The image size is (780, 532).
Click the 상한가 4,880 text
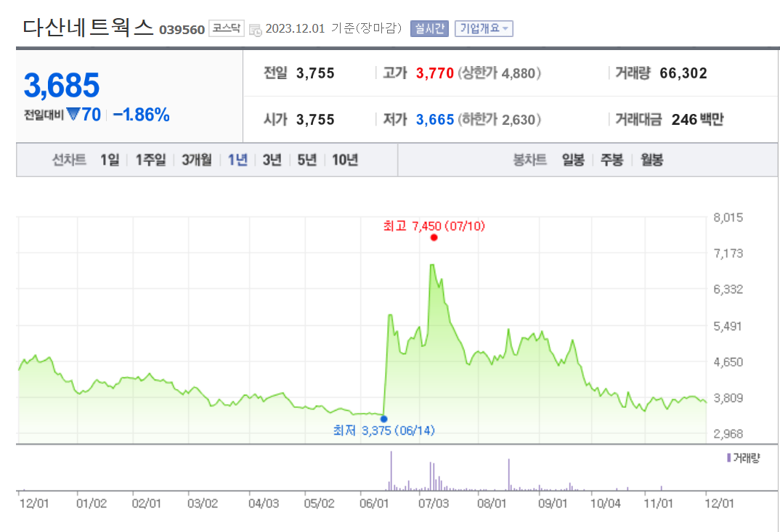499,73
